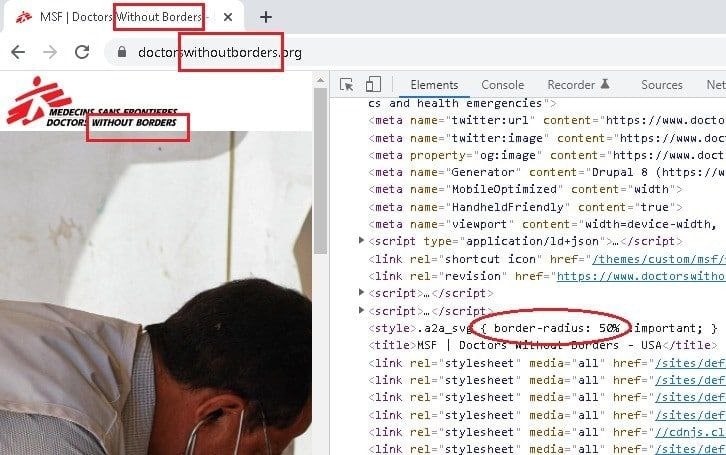726x455 pixels.
Task: Click the Doctors Without Borders logo text
Action: point(111,123)
